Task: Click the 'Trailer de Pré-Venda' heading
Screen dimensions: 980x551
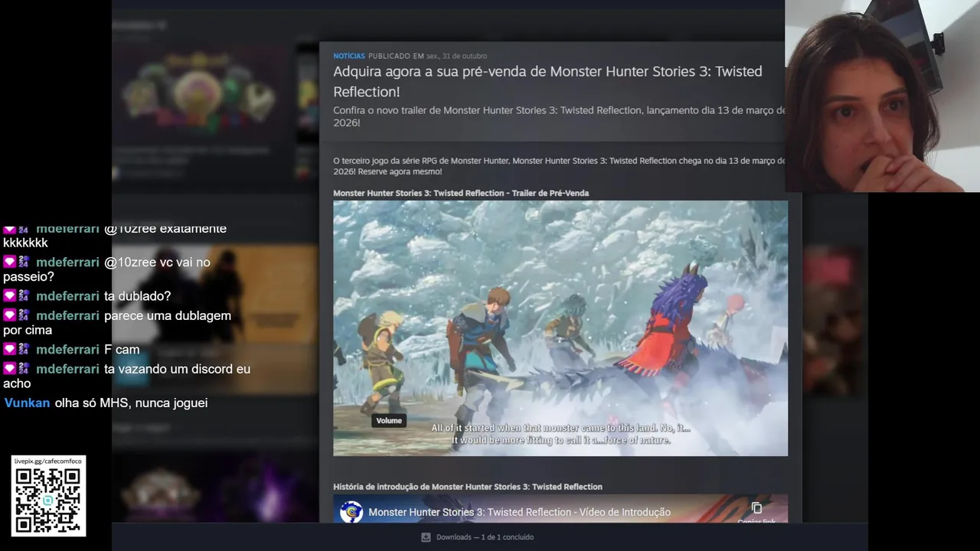Action: click(x=461, y=193)
